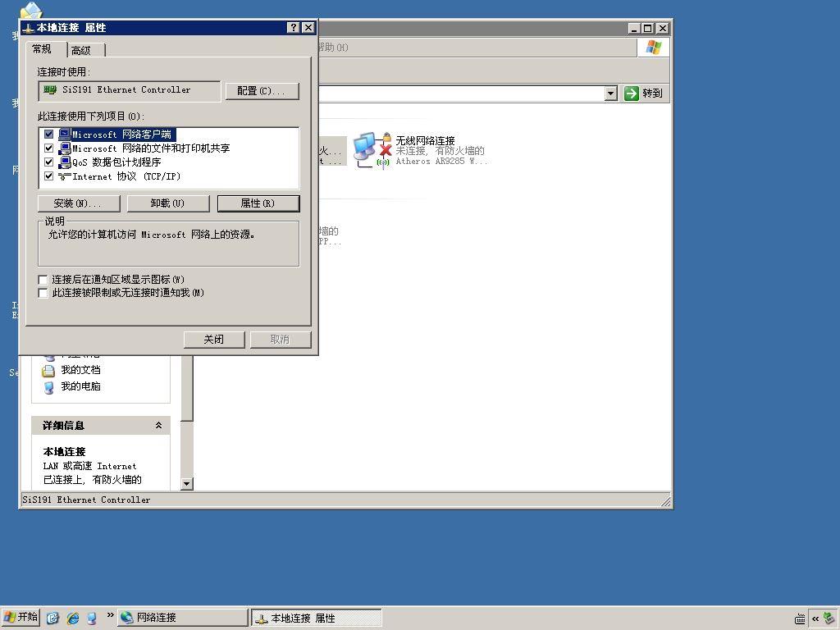Uncheck Microsoft 网络客户端 checkbox
Viewport: 840px width, 630px height.
(48, 134)
